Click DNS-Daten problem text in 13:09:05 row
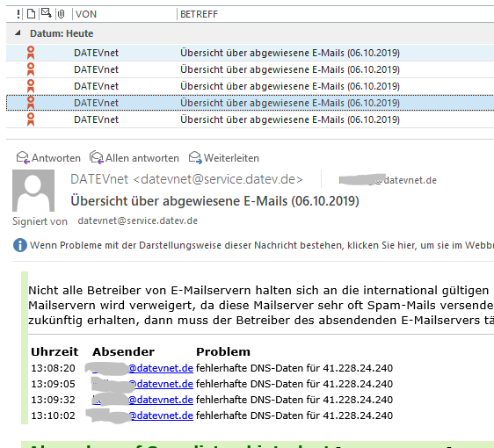 coord(294,384)
